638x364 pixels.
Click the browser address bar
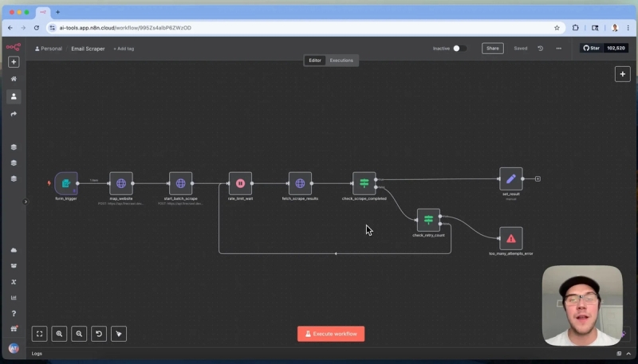click(305, 28)
